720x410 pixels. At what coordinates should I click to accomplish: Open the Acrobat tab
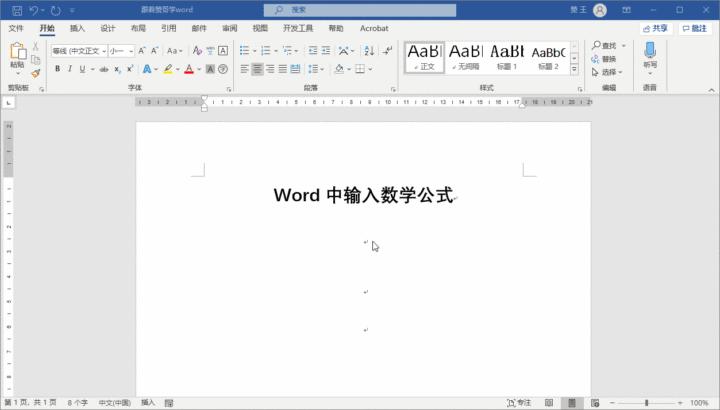point(374,28)
